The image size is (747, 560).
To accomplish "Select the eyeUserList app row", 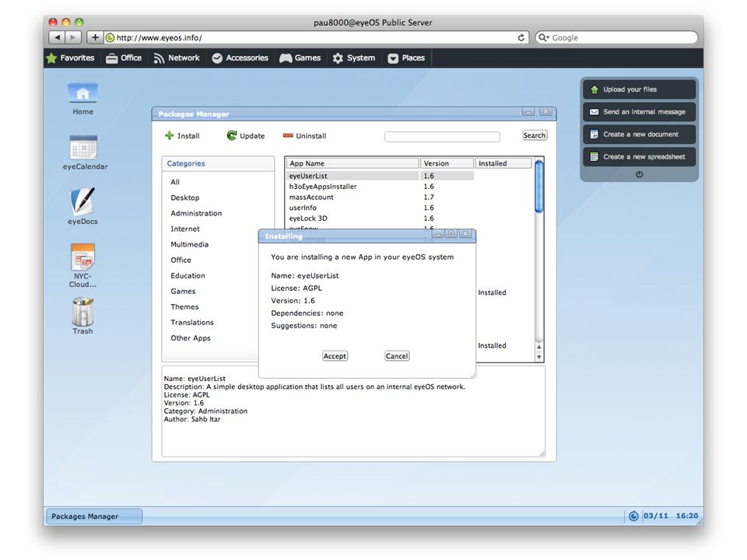I will pos(381,176).
